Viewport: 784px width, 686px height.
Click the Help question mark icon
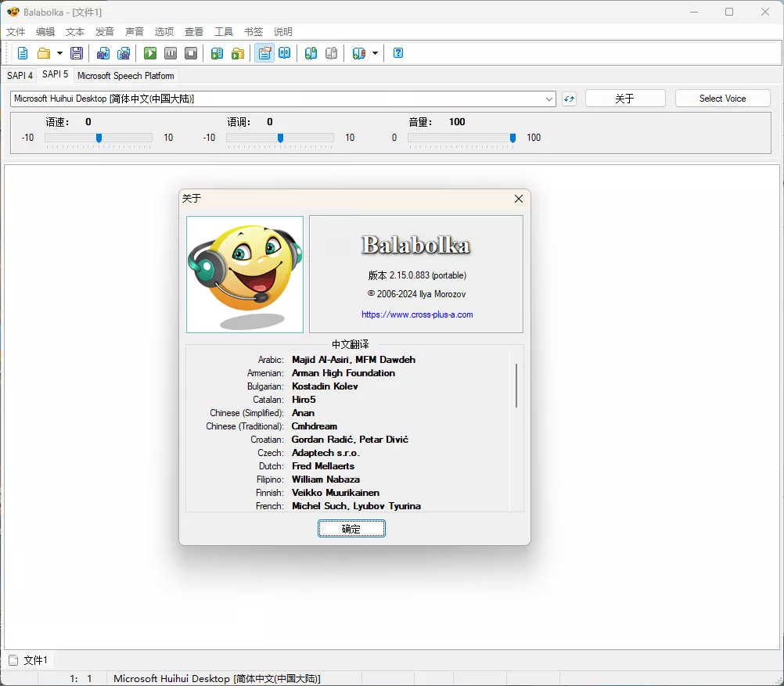(x=397, y=52)
